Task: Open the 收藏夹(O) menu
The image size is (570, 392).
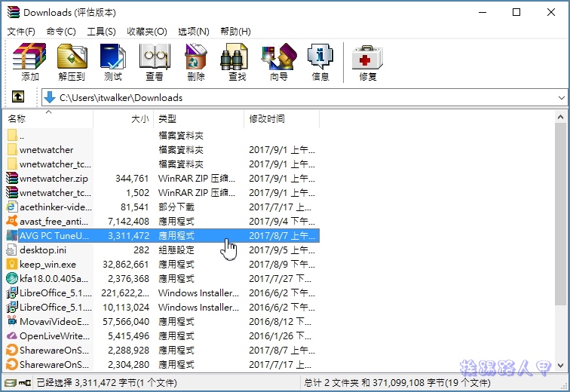Action: click(x=146, y=32)
